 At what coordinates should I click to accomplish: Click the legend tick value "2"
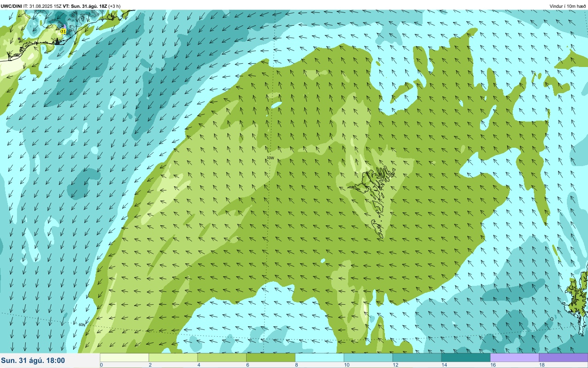click(150, 365)
